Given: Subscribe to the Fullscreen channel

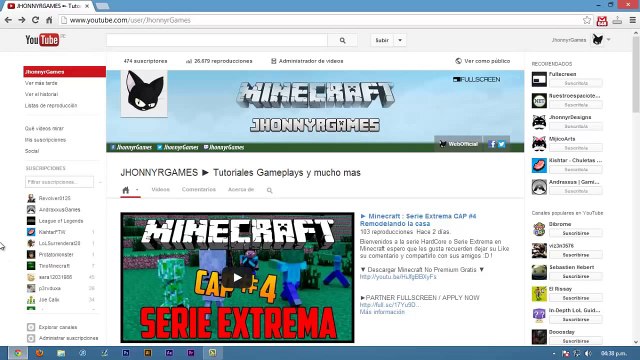Looking at the screenshot, I should tap(576, 83).
